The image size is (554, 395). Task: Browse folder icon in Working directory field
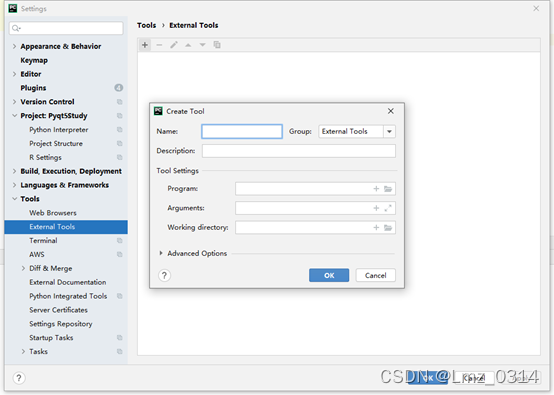coord(388,228)
